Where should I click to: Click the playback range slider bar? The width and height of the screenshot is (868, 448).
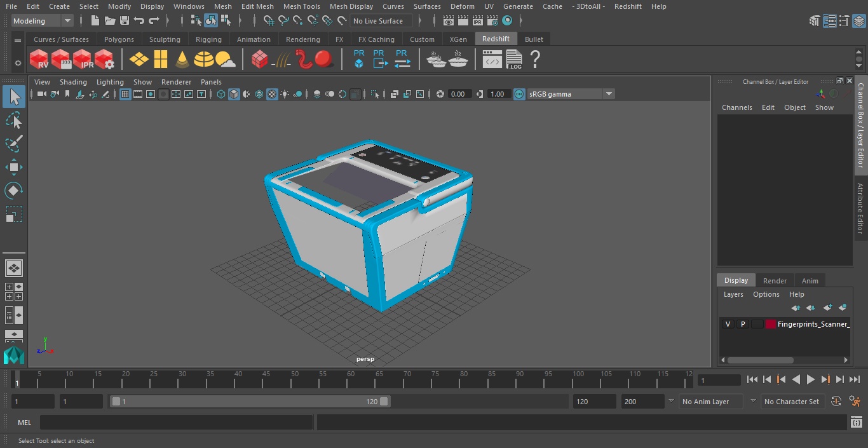point(250,402)
